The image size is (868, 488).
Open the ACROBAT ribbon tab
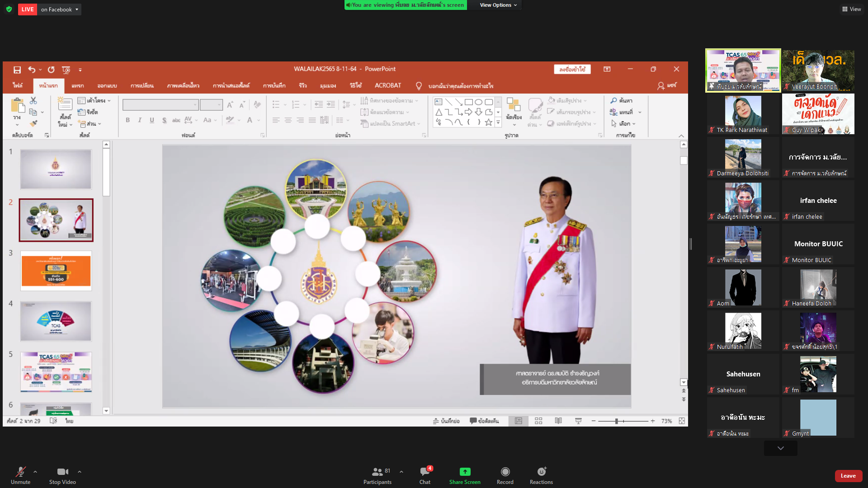pyautogui.click(x=387, y=85)
